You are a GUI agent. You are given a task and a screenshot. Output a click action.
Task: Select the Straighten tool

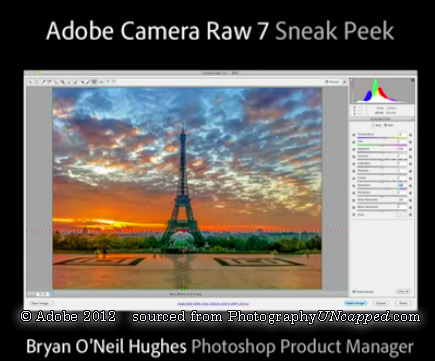point(69,82)
